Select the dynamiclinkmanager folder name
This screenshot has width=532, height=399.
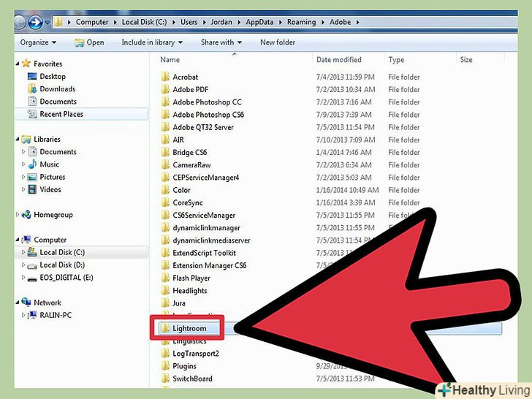pyautogui.click(x=206, y=228)
